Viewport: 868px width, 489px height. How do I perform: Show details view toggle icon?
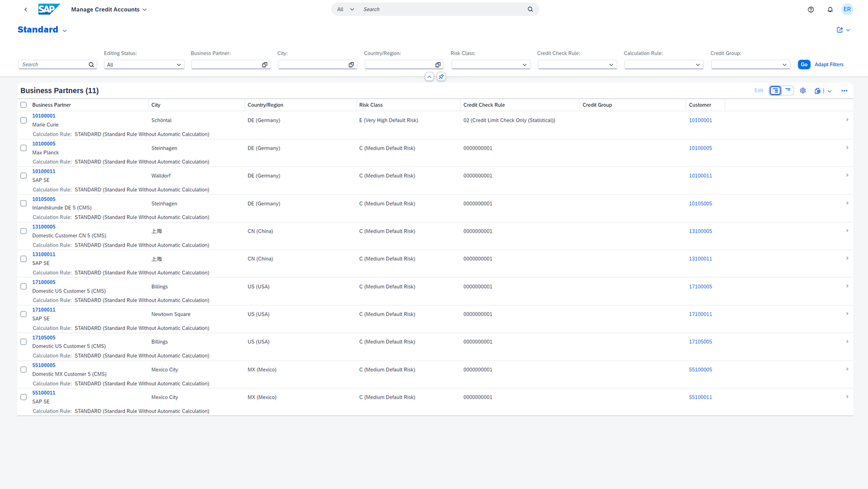(775, 90)
